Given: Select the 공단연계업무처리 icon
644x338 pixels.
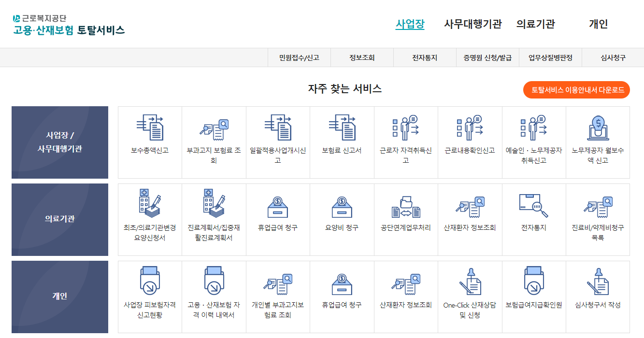Looking at the screenshot, I should (406, 207).
